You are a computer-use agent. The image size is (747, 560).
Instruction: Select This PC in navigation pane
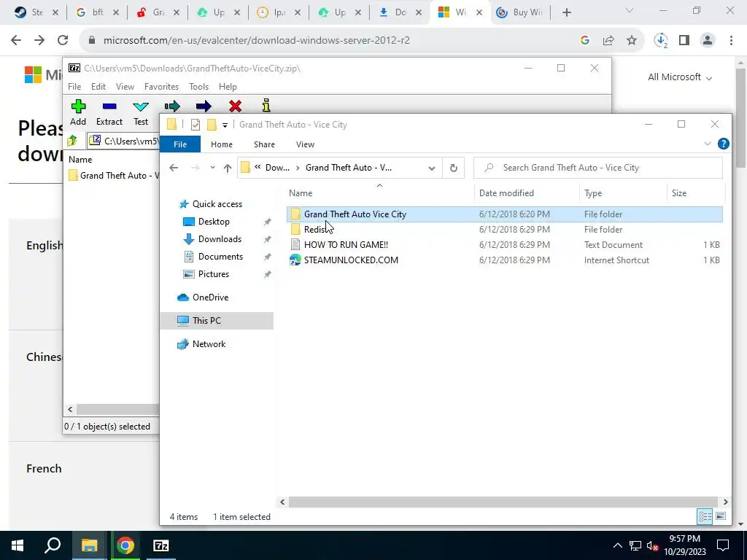point(217,321)
